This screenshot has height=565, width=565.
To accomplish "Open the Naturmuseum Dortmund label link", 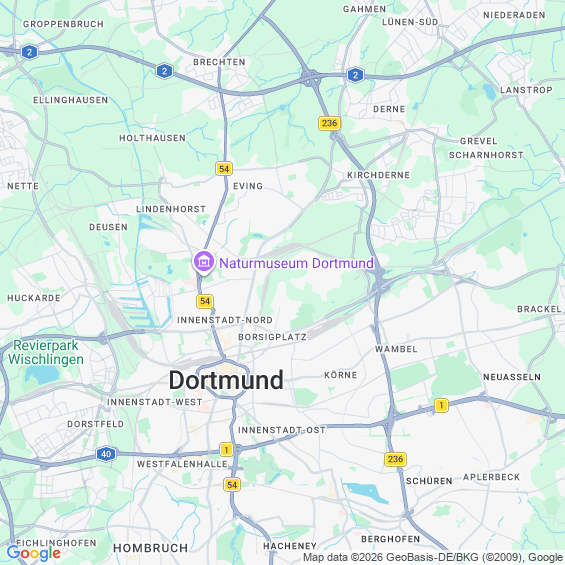I will tap(296, 263).
